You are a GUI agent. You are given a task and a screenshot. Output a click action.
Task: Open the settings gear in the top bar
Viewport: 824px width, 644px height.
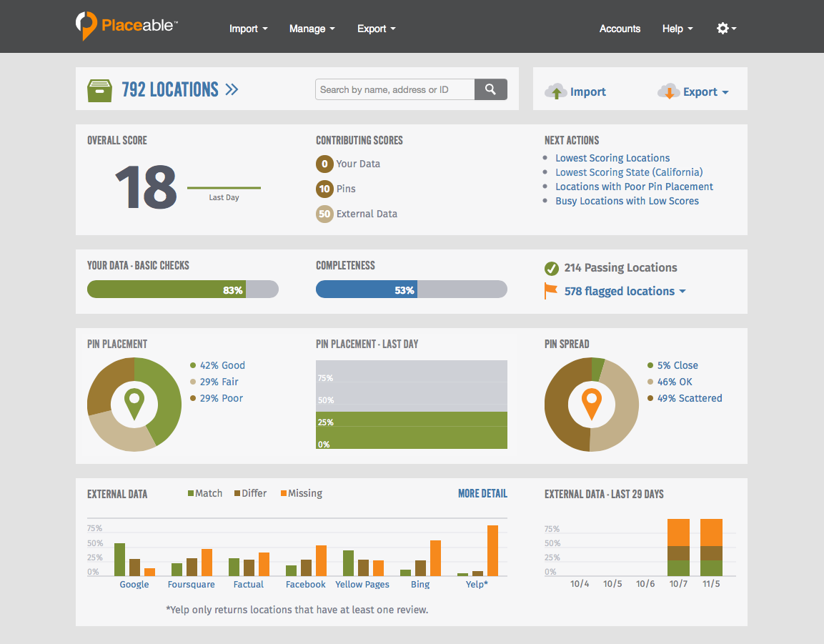724,28
